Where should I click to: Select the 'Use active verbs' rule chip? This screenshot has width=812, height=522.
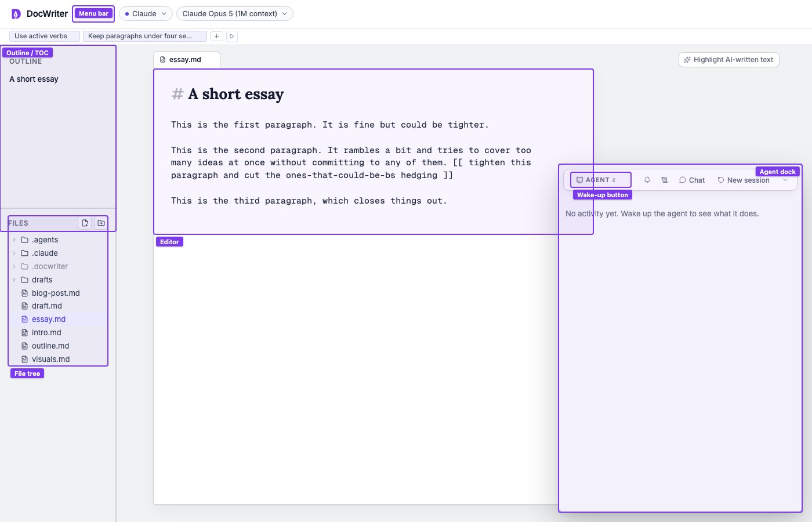tap(45, 36)
